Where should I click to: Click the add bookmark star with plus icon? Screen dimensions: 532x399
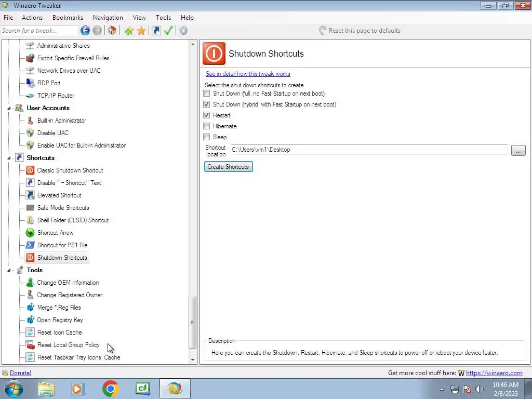(129, 31)
